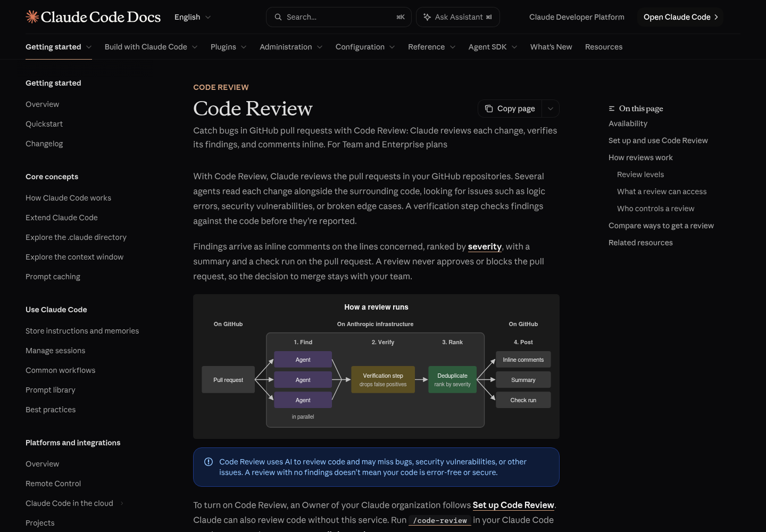Jump to Compare ways to get a review
Viewport: 766px width, 532px height.
click(661, 226)
